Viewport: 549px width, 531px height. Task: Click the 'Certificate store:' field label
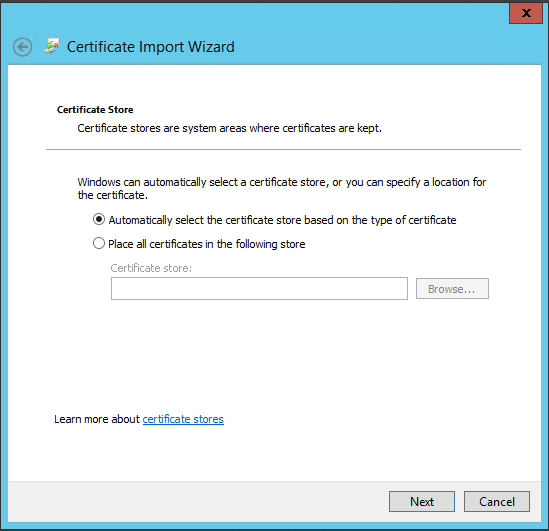click(x=151, y=268)
